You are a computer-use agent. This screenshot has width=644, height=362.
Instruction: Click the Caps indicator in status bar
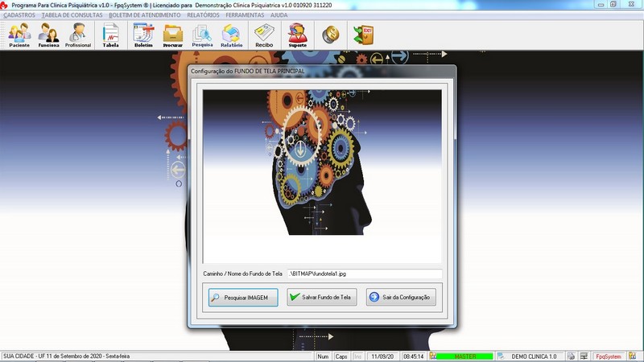(341, 356)
